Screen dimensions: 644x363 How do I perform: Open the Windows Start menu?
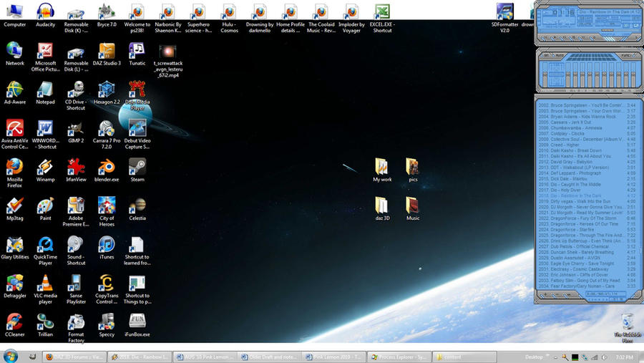pyautogui.click(x=11, y=356)
